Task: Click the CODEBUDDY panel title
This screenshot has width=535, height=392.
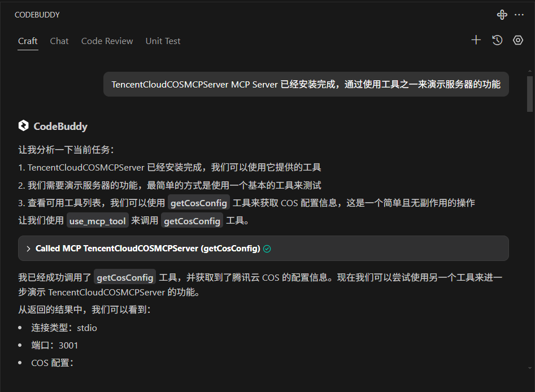Action: coord(37,15)
